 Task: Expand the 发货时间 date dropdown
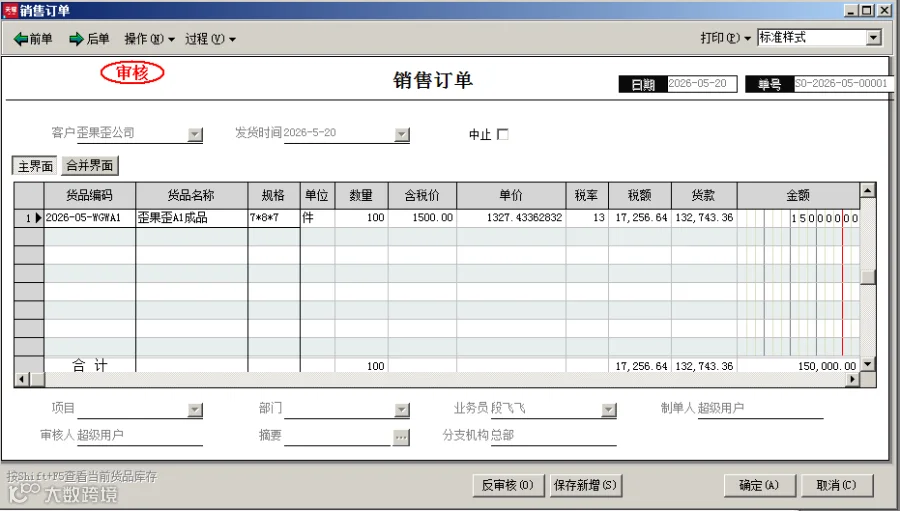click(x=402, y=134)
